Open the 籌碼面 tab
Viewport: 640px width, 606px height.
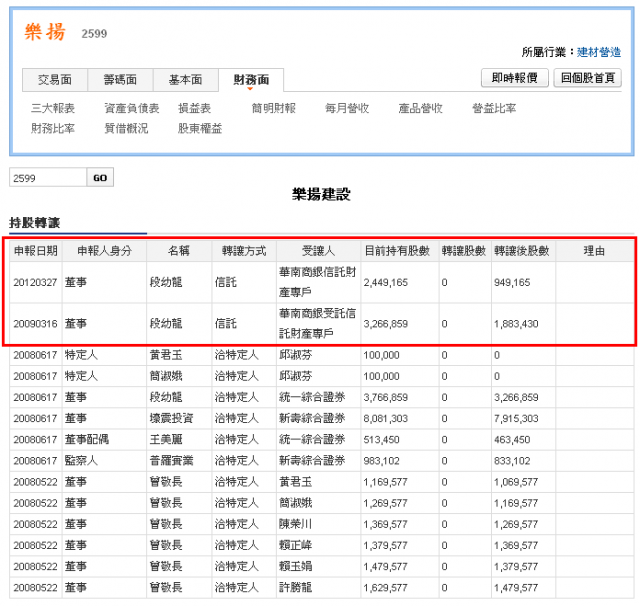120,80
